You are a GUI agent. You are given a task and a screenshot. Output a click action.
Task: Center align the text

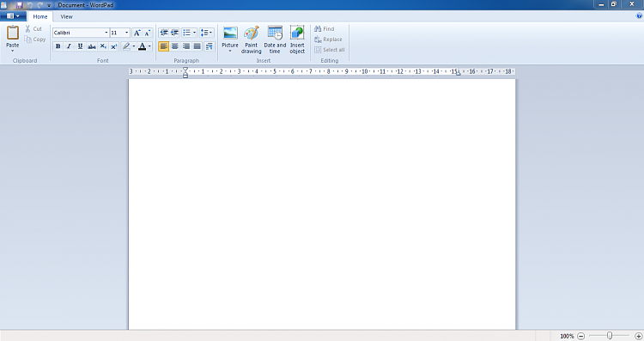tap(175, 46)
